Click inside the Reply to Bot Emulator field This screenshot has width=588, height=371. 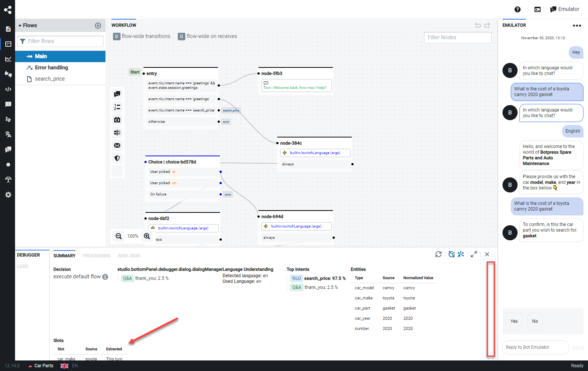tap(535, 347)
